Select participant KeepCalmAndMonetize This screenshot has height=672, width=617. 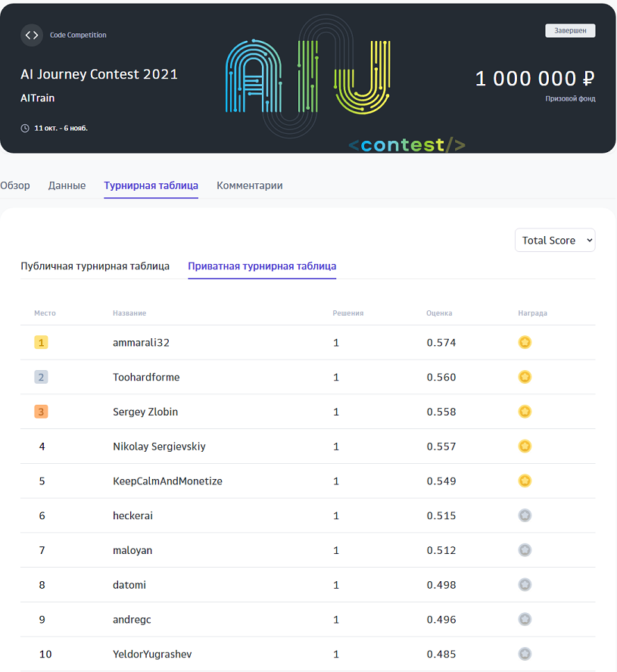pyautogui.click(x=167, y=481)
